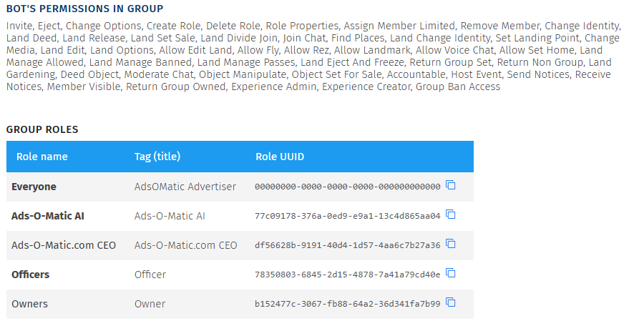Screen dimensions: 644x331
Task: Select the Officers role name
Action: pyautogui.click(x=30, y=275)
